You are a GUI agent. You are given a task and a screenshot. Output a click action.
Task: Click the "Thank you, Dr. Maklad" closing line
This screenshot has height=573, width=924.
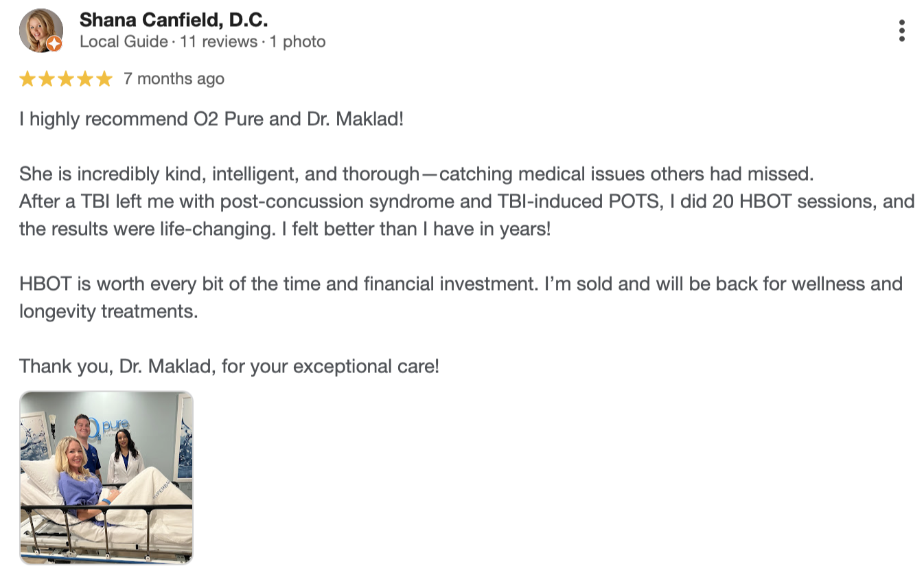[x=229, y=366]
